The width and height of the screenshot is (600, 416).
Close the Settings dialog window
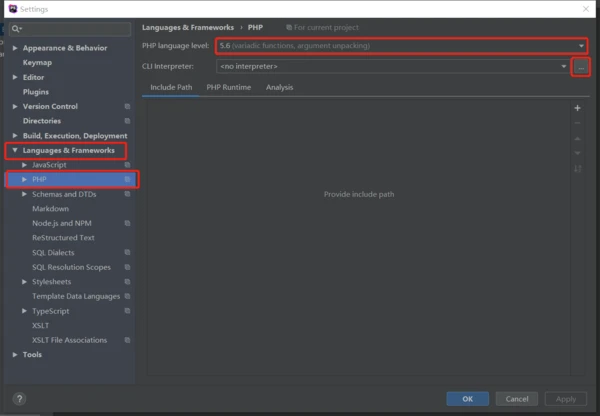point(586,9)
